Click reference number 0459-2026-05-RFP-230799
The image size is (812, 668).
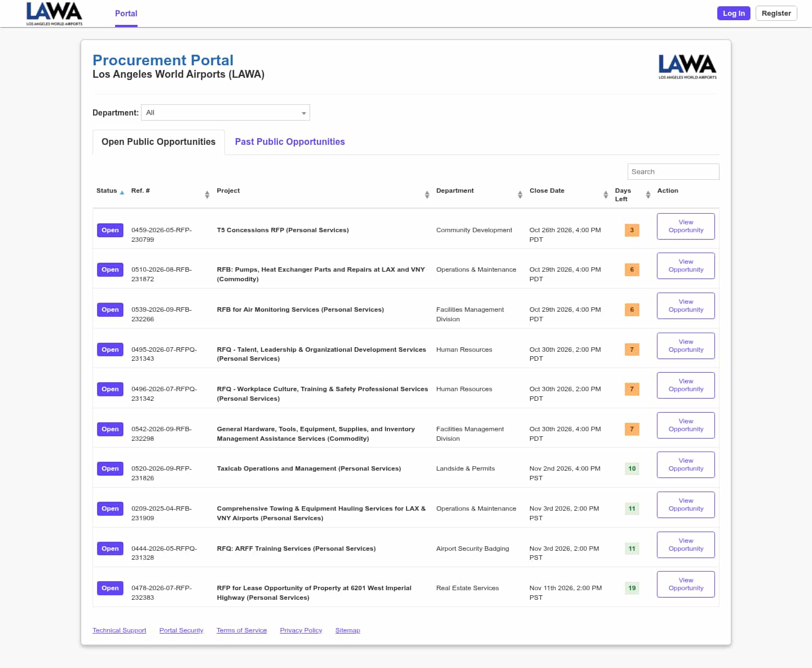tap(162, 235)
